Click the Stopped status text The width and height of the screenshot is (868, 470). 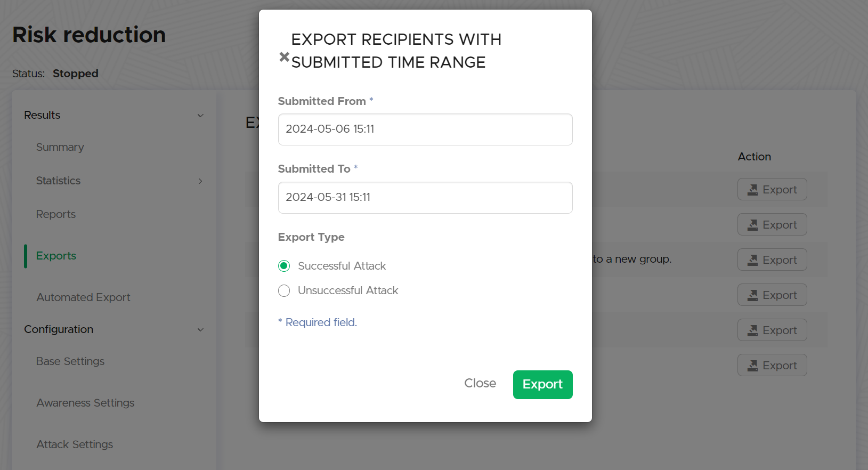76,74
